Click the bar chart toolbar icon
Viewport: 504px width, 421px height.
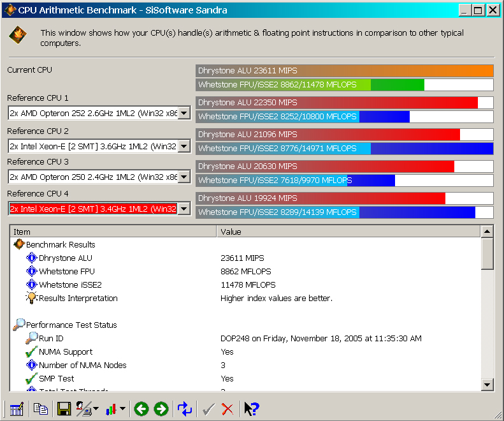[x=111, y=409]
